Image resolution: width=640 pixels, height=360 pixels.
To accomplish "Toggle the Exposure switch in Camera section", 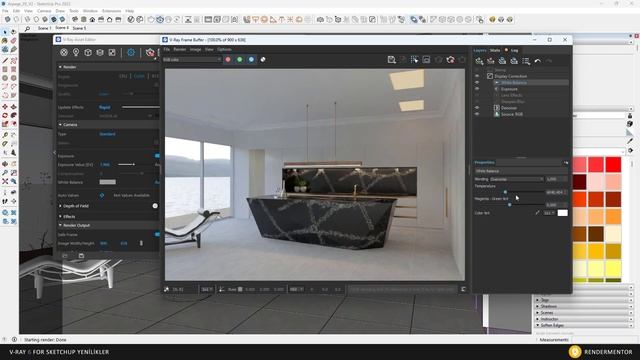I will [157, 156].
